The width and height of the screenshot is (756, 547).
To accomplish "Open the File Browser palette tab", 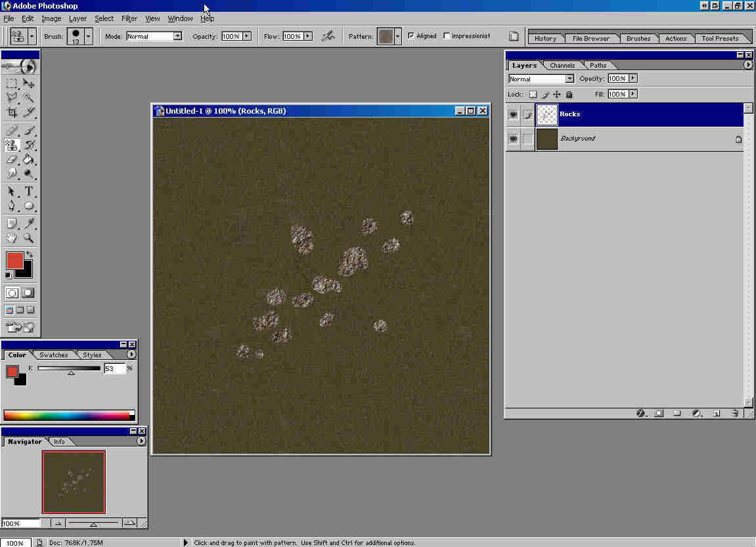I will click(590, 39).
